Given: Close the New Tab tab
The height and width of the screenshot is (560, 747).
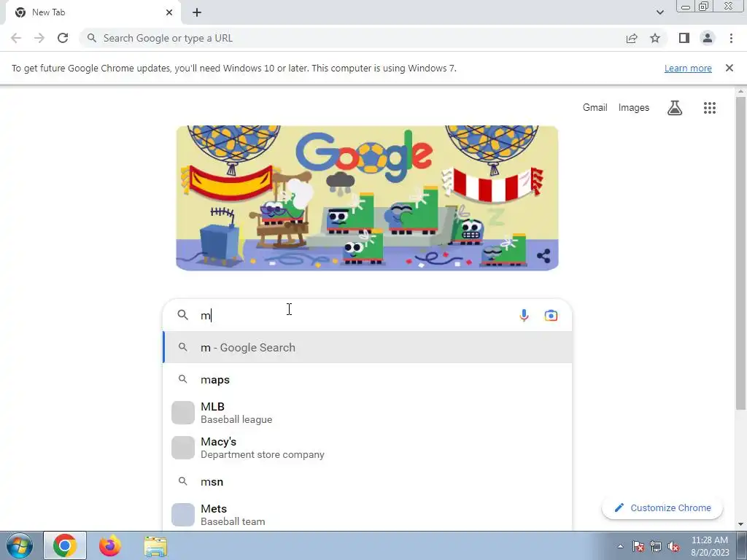Looking at the screenshot, I should tap(169, 12).
